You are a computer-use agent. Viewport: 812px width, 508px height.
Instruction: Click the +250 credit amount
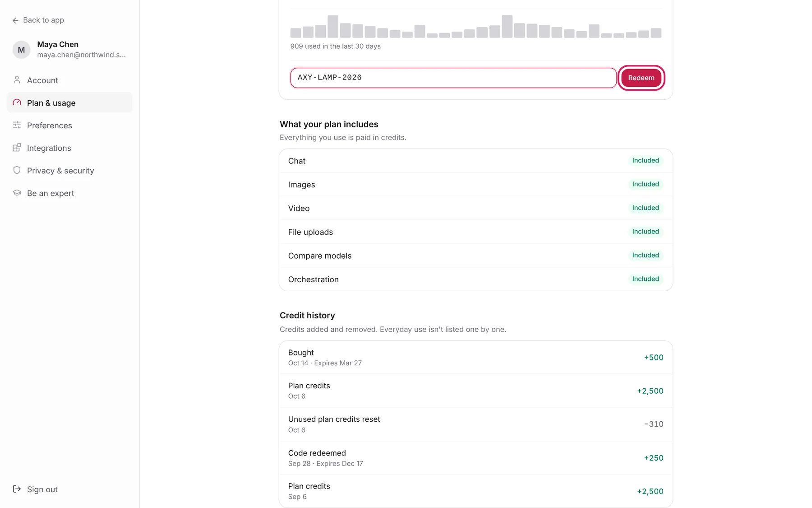(653, 458)
